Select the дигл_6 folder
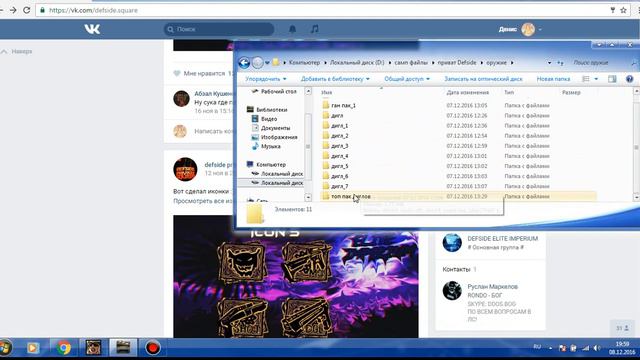The height and width of the screenshot is (360, 640). (x=340, y=176)
